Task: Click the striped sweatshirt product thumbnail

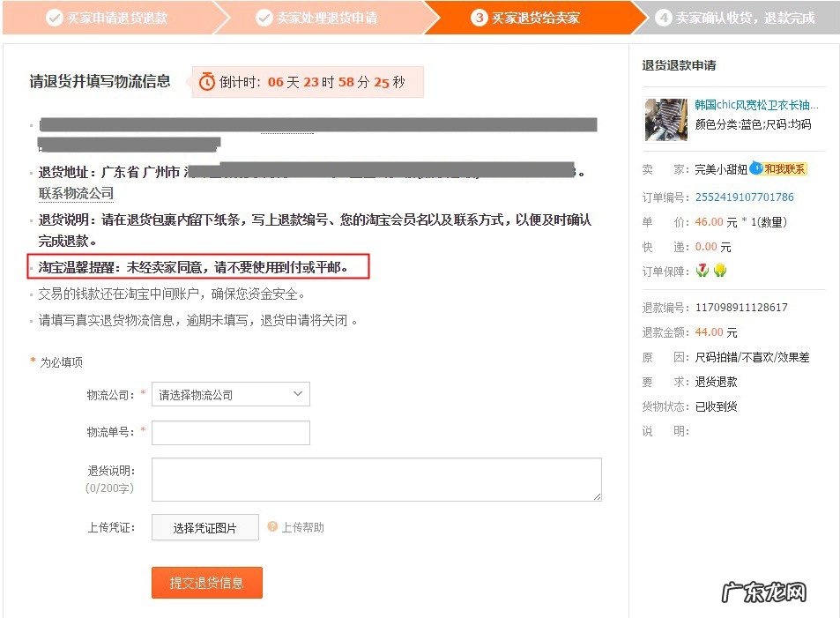Action: [x=665, y=119]
